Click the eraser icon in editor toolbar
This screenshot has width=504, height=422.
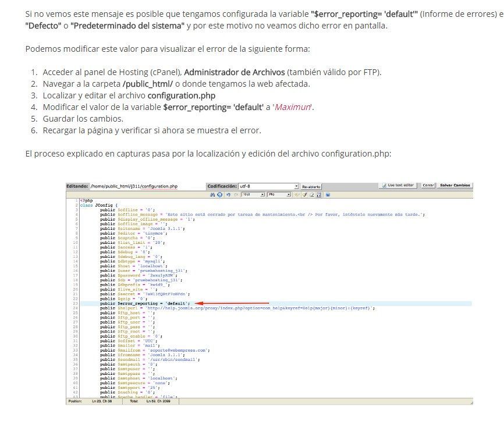point(312,194)
